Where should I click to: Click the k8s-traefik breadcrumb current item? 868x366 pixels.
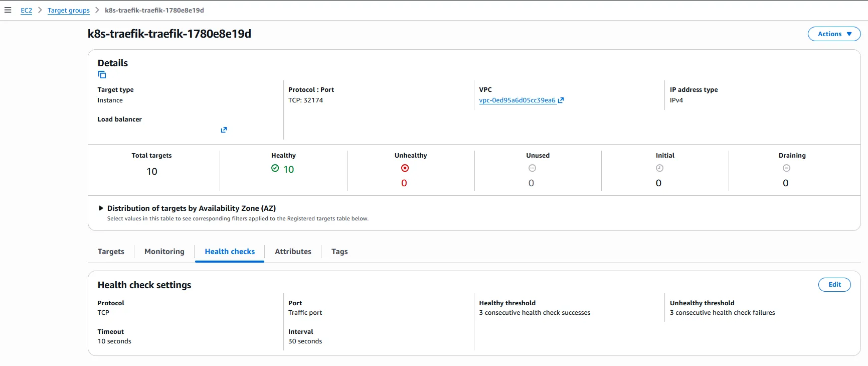[x=154, y=11]
